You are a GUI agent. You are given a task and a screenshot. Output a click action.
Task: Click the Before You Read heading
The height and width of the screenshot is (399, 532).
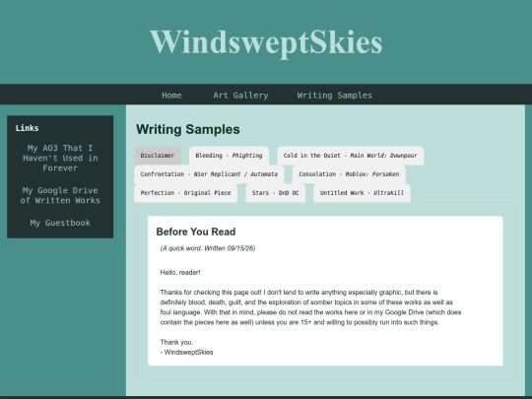coord(196,232)
